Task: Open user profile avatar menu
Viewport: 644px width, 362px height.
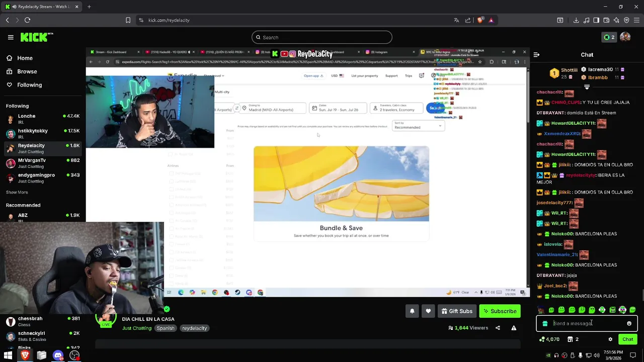Action: point(625,37)
